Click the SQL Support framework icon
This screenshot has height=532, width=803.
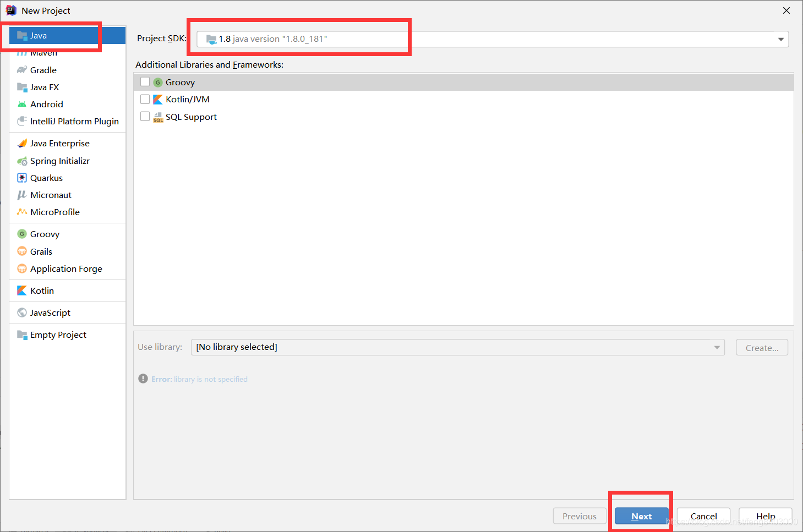[158, 117]
